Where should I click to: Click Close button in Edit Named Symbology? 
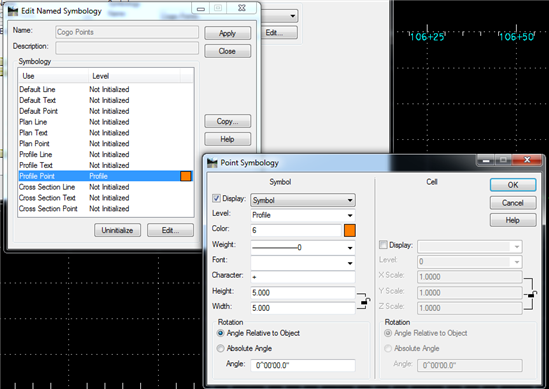click(228, 51)
